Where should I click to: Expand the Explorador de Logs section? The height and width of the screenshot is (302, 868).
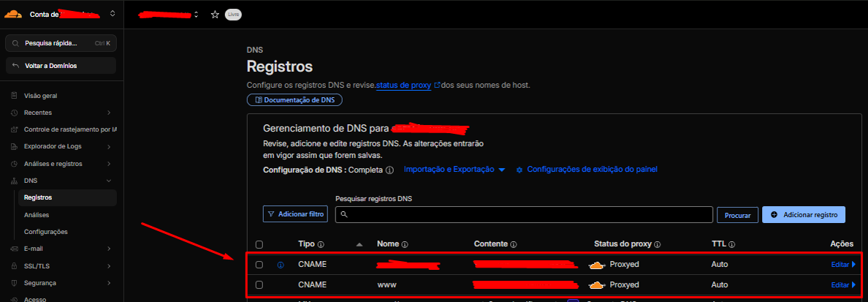coord(109,147)
